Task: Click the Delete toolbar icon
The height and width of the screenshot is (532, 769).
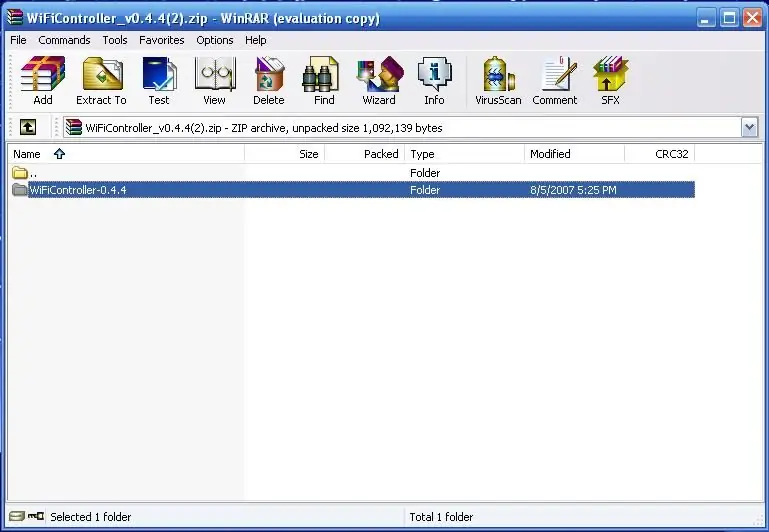Action: (269, 81)
